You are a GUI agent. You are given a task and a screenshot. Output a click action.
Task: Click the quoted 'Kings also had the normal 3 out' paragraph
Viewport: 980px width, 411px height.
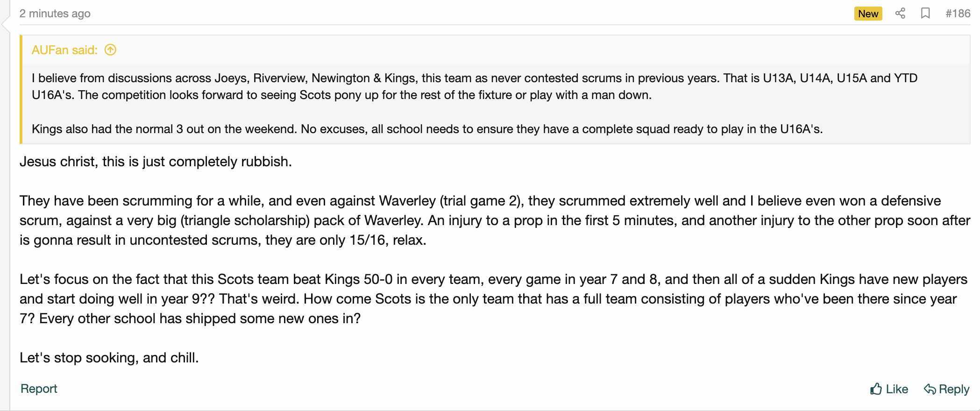[427, 129]
